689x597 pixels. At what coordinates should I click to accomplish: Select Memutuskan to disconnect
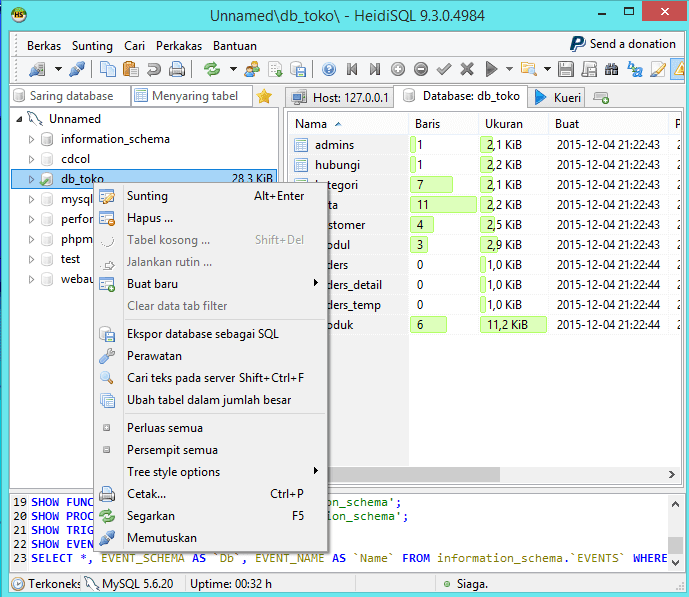pos(211,538)
